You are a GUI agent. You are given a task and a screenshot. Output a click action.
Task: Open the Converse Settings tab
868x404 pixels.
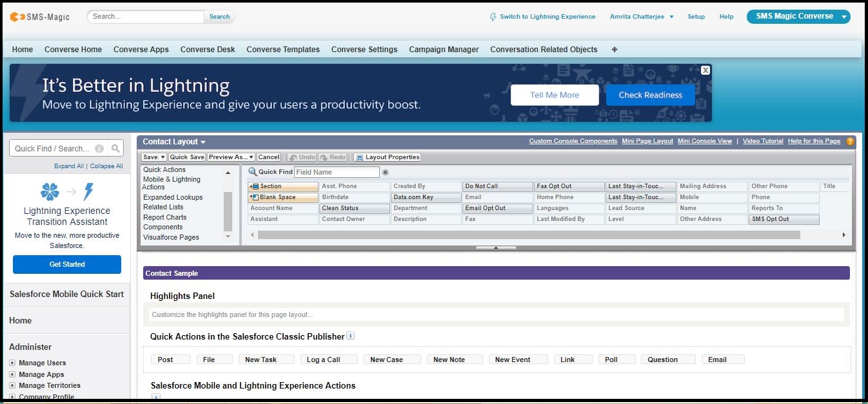click(x=364, y=50)
